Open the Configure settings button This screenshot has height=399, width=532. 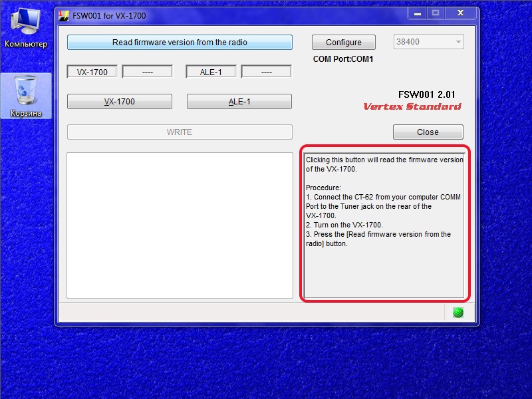pyautogui.click(x=343, y=43)
